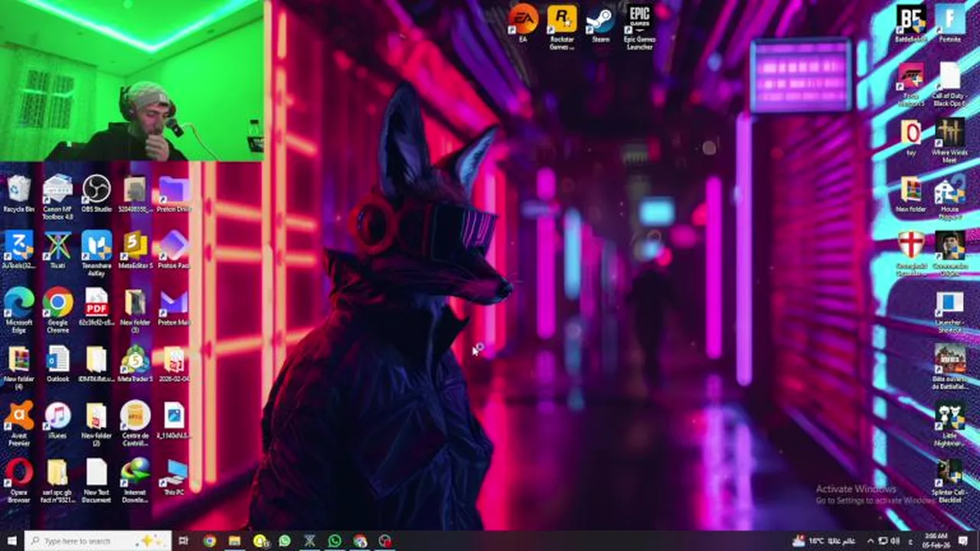Select the 3uTools desktop shortcut
The height and width of the screenshot is (551, 980).
(x=18, y=249)
